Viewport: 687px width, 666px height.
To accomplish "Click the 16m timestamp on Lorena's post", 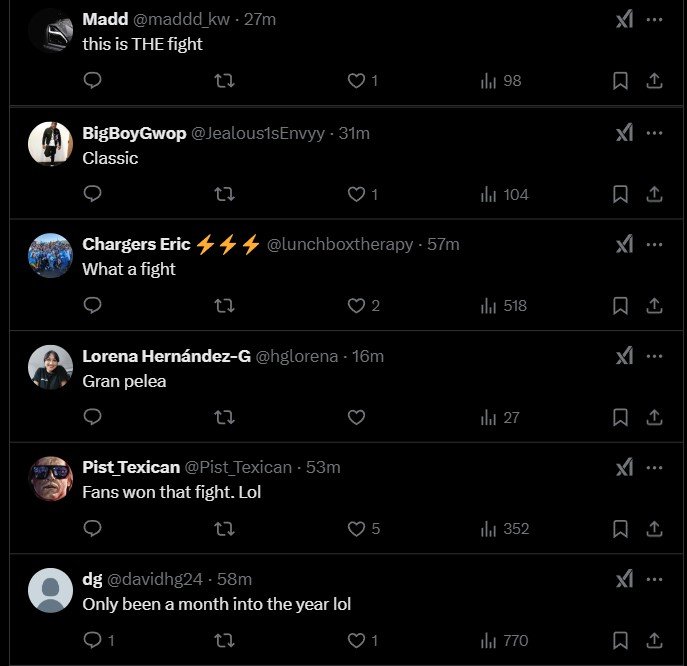I will tap(368, 356).
